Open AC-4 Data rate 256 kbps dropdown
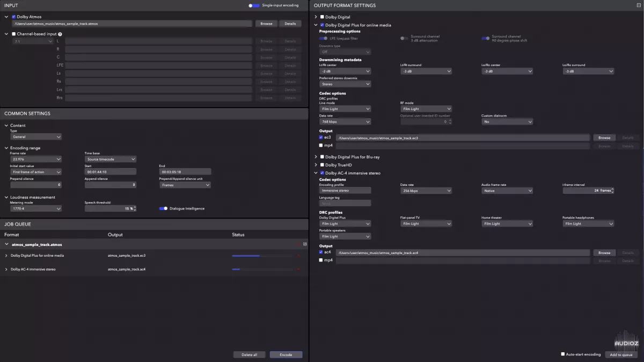The height and width of the screenshot is (362, 644). tap(426, 191)
